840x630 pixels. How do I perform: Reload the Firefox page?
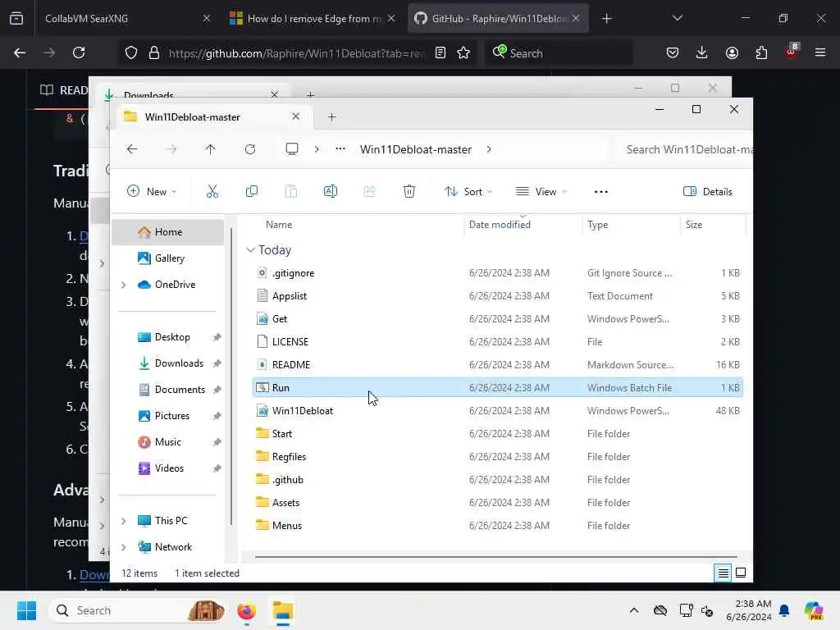79,52
